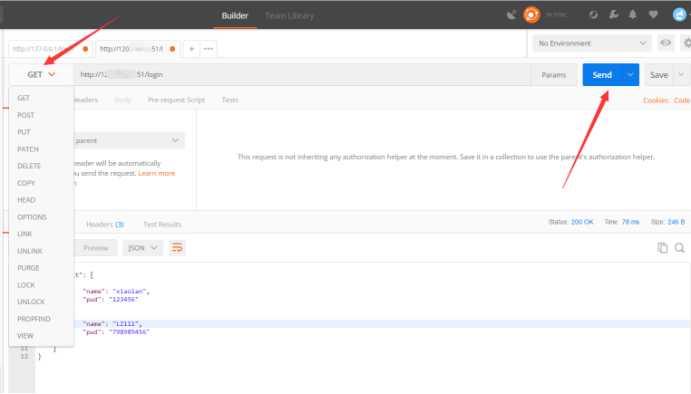691x394 pixels.
Task: Select the first request tab
Action: pos(50,48)
